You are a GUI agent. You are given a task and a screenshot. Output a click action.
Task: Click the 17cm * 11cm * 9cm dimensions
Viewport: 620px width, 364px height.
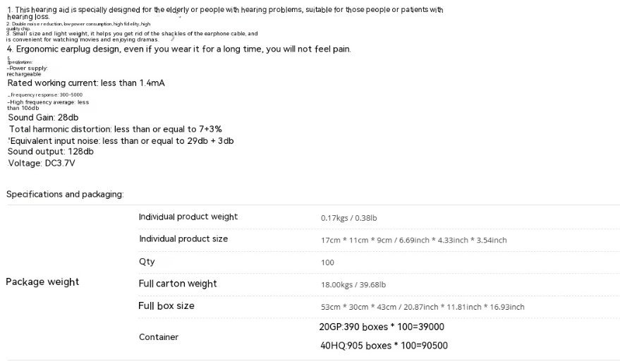pyautogui.click(x=413, y=240)
